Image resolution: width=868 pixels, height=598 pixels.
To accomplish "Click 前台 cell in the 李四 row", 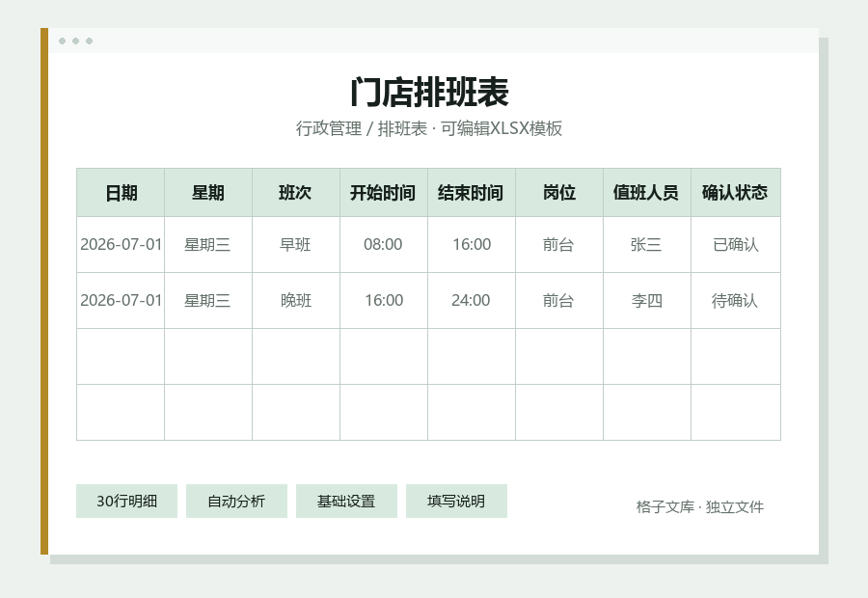I will coord(559,300).
